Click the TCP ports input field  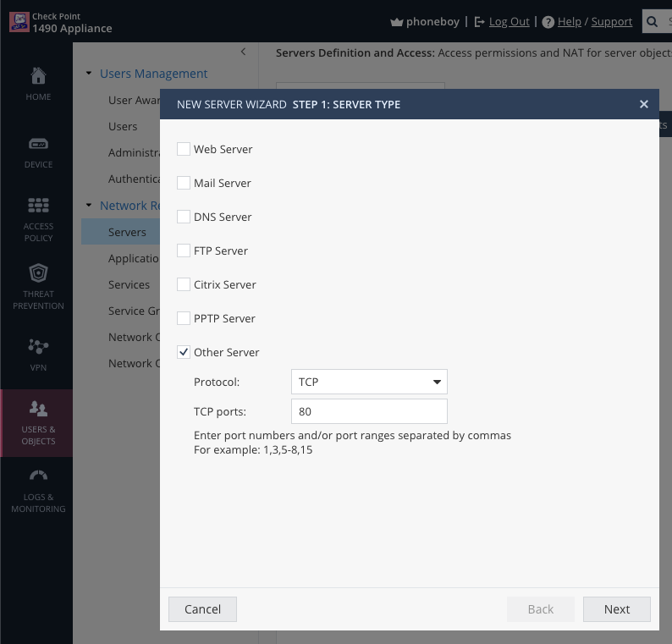click(x=369, y=411)
